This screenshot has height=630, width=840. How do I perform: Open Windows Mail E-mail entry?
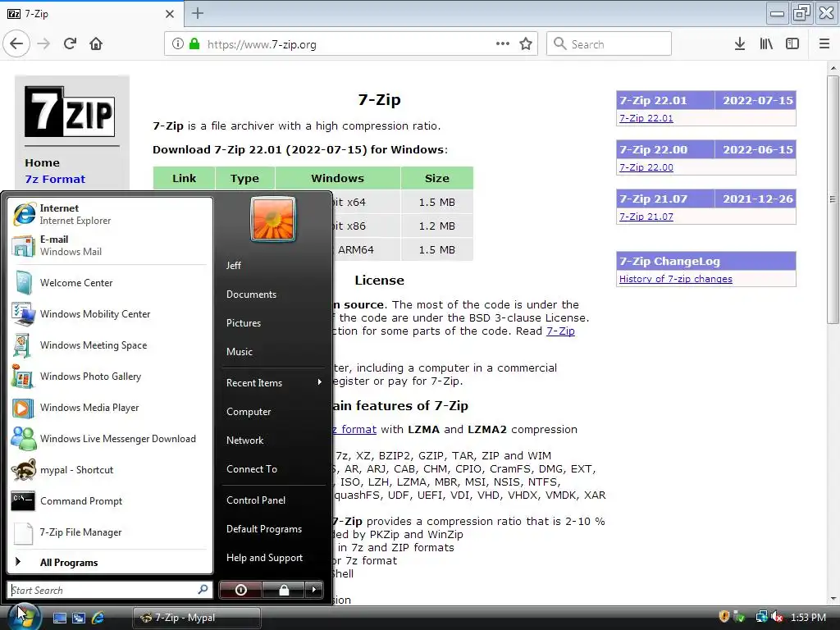coord(110,245)
